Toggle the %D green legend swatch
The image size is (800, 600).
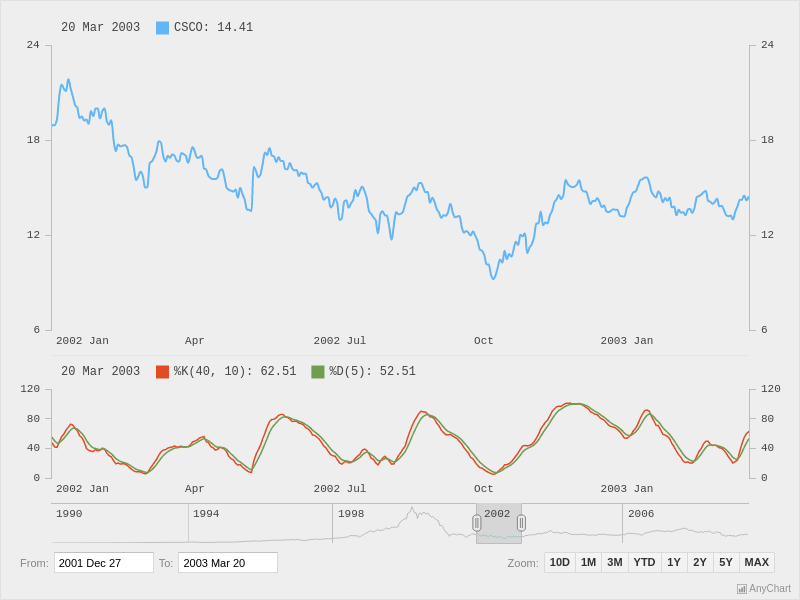pos(318,372)
